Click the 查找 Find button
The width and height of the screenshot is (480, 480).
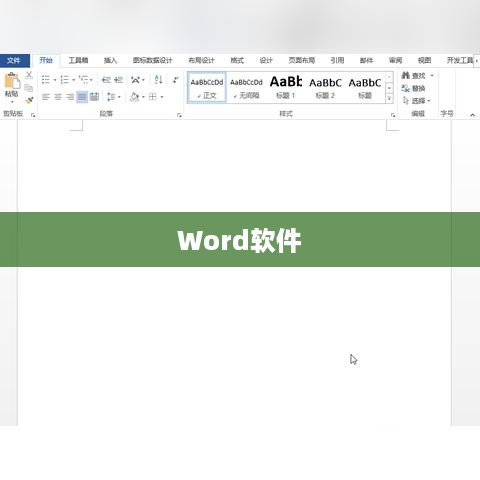(x=414, y=76)
